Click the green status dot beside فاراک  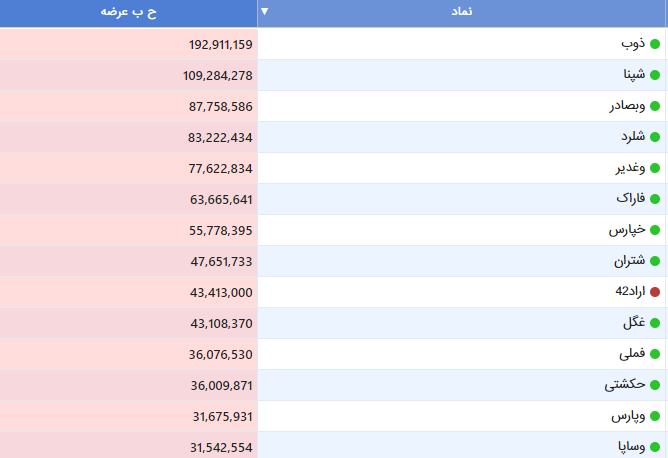655,199
